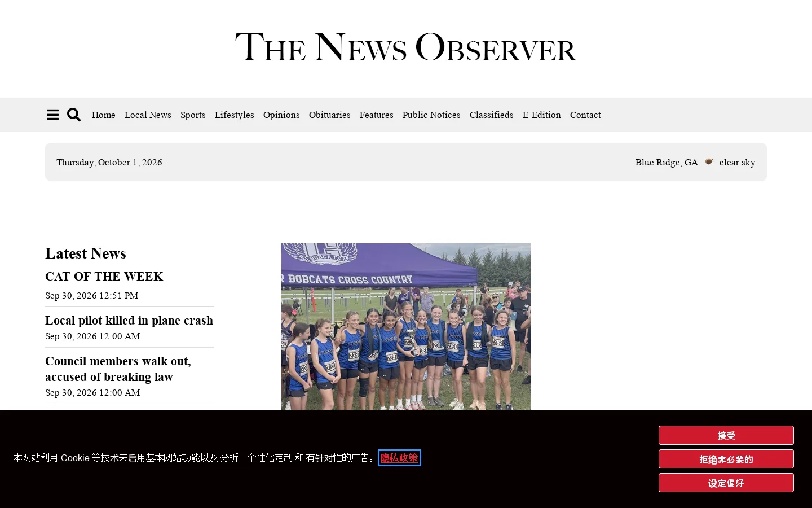Read the CAT OF THE WEEK article
Image resolution: width=812 pixels, height=508 pixels.
click(x=104, y=276)
